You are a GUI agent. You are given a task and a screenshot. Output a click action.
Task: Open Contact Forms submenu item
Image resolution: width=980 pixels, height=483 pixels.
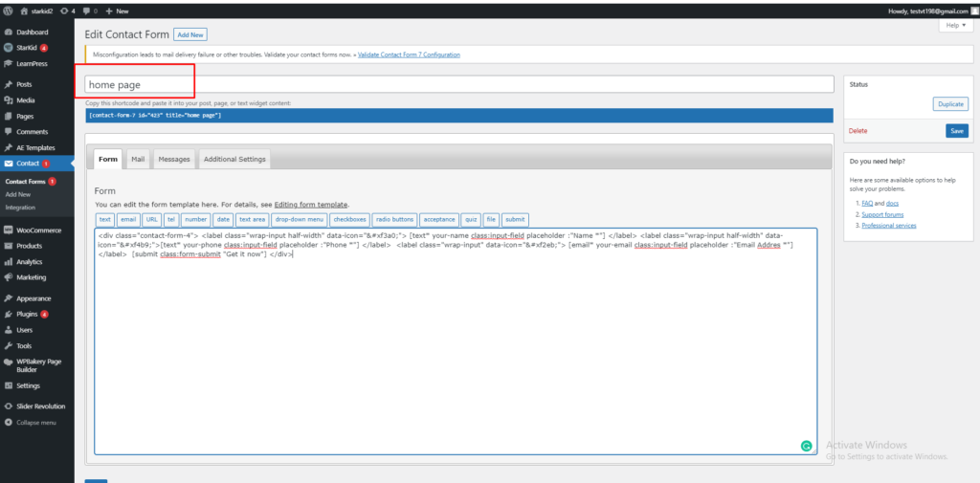pyautogui.click(x=26, y=182)
